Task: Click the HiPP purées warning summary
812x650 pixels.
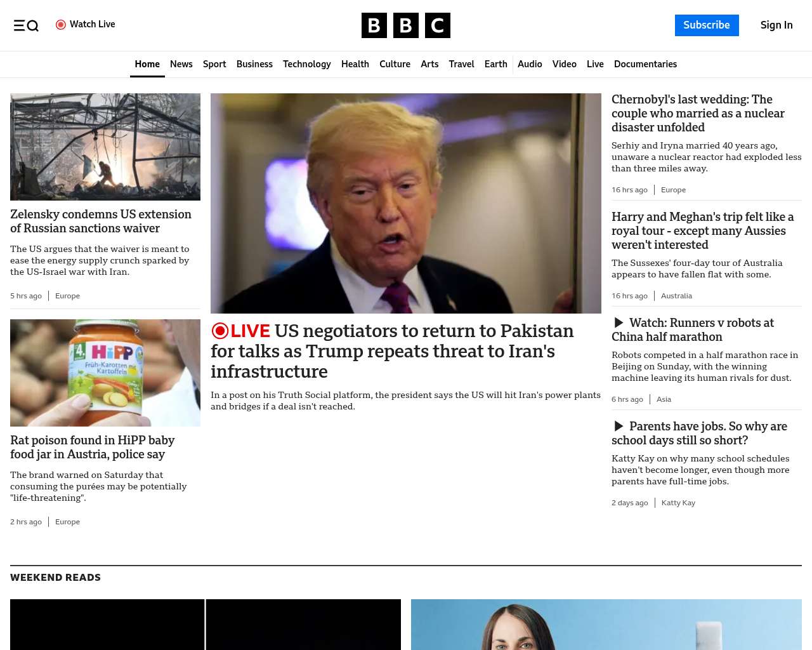Action: tap(98, 487)
